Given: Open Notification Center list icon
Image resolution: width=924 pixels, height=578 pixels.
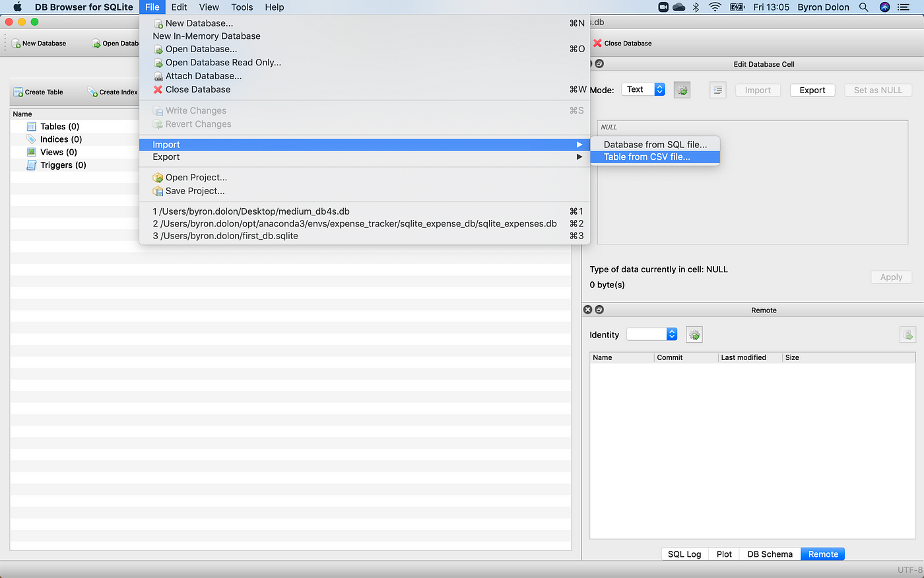Looking at the screenshot, I should (904, 7).
